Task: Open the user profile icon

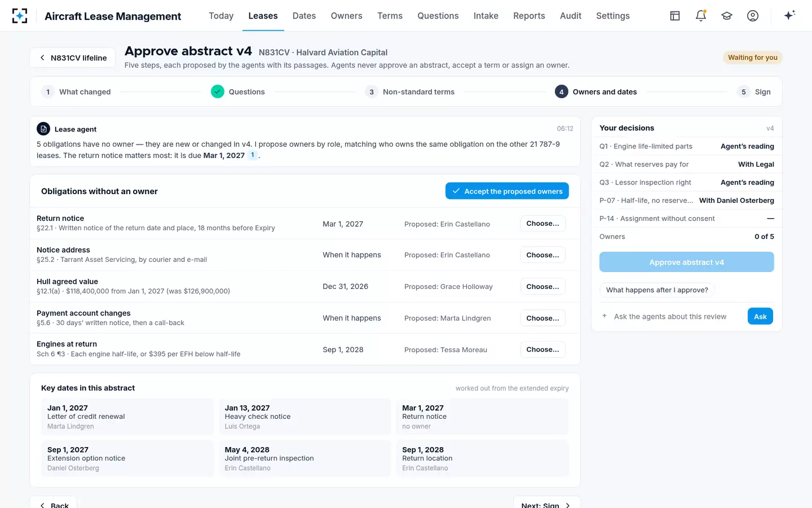Action: tap(753, 16)
